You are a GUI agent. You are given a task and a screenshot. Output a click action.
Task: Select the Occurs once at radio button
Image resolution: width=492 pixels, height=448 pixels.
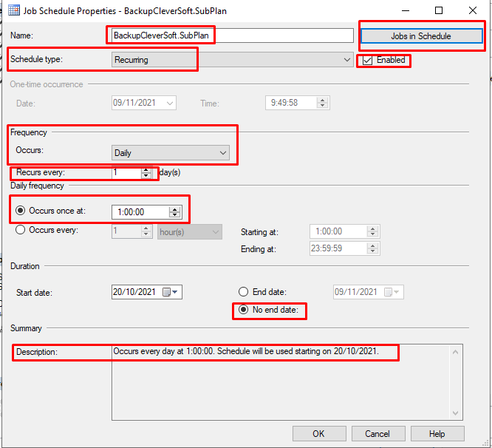coord(21,211)
